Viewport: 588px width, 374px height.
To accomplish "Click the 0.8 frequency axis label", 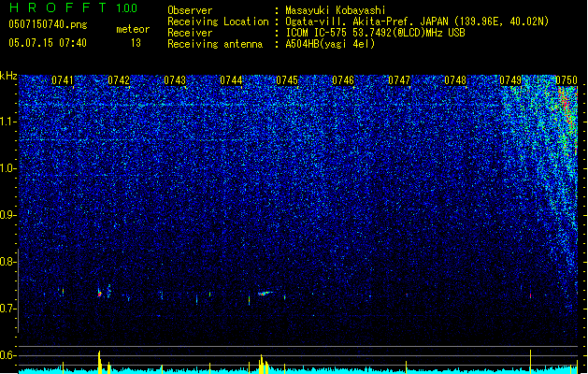I will click(7, 262).
